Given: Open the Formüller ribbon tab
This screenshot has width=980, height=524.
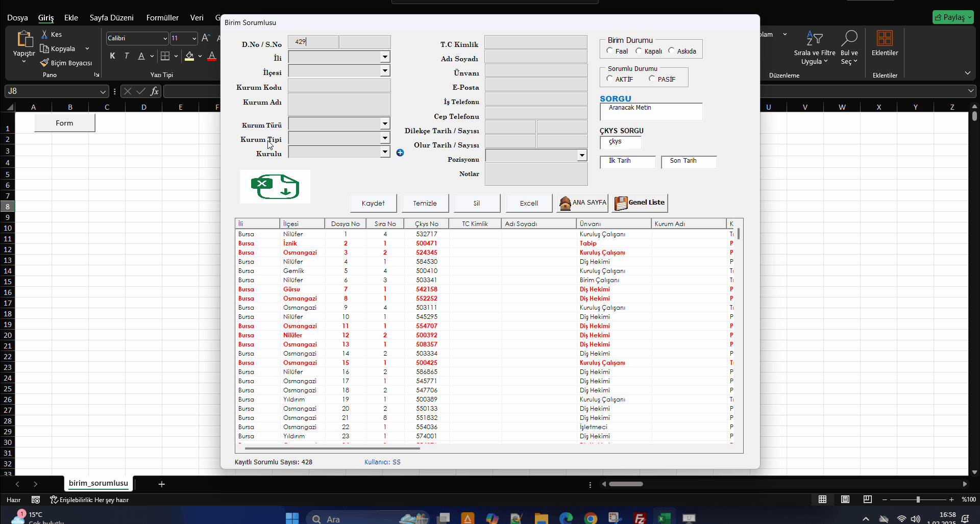Looking at the screenshot, I should tap(162, 17).
